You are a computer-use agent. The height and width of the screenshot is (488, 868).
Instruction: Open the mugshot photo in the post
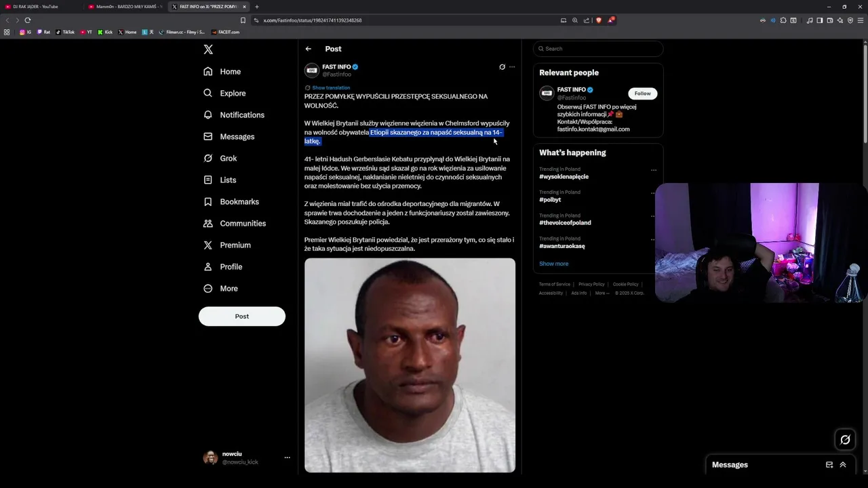pos(410,365)
